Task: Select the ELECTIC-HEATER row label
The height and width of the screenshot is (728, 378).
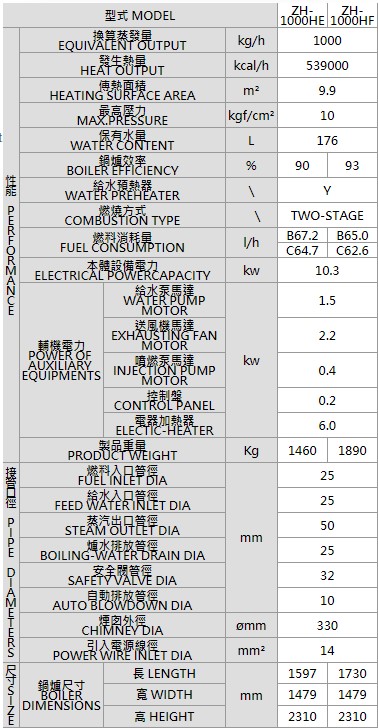Action: point(164,425)
